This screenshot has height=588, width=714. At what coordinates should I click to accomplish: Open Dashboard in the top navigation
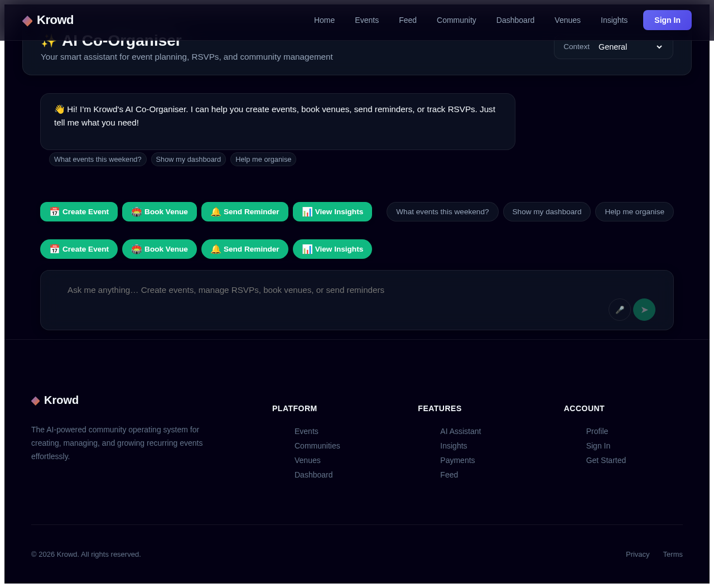tap(515, 20)
